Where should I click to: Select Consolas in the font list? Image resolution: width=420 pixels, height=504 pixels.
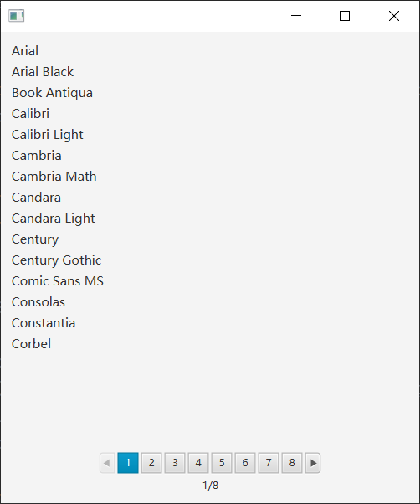(38, 302)
